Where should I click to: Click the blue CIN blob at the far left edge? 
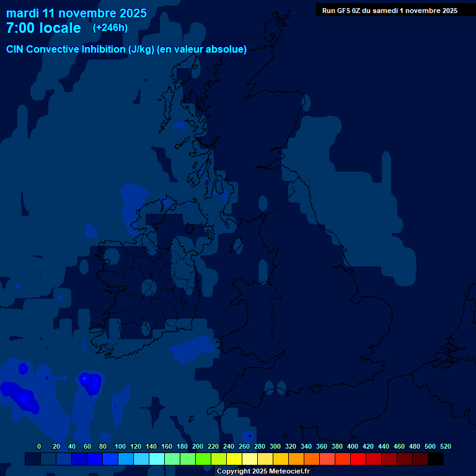point(19,395)
